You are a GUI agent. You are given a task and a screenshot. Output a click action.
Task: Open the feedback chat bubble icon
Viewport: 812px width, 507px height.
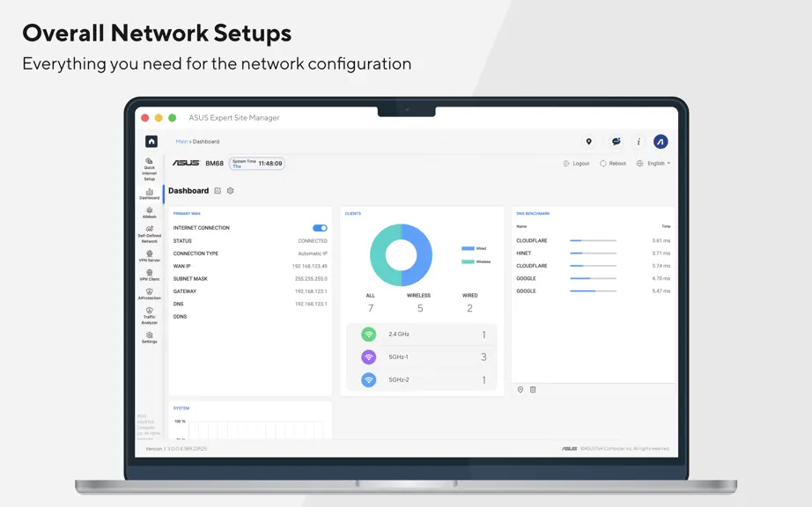point(616,141)
